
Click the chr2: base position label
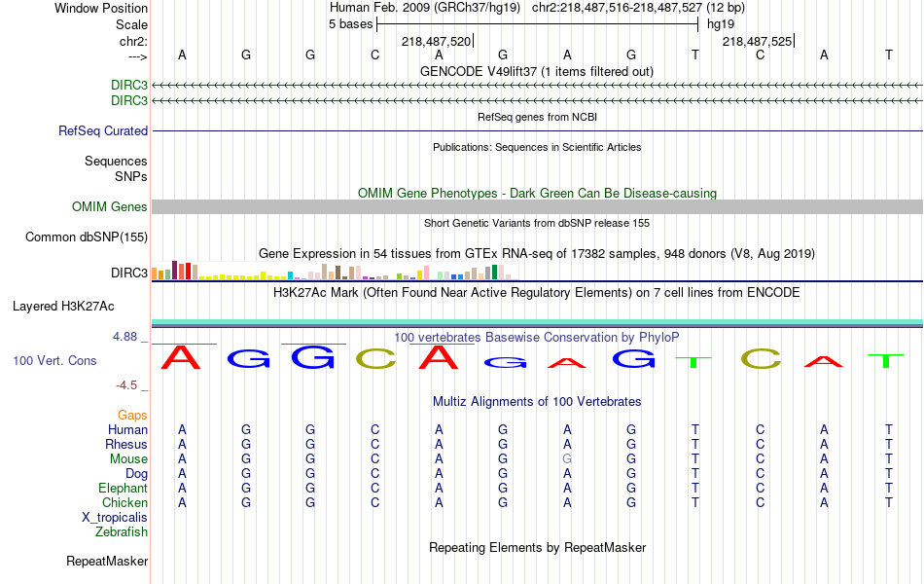tap(133, 41)
